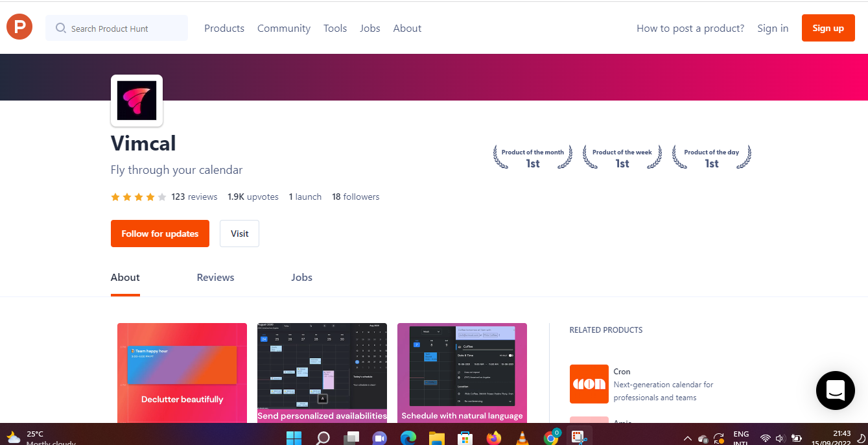This screenshot has width=868, height=445.
Task: Open Windows taskbar search
Action: [323, 437]
